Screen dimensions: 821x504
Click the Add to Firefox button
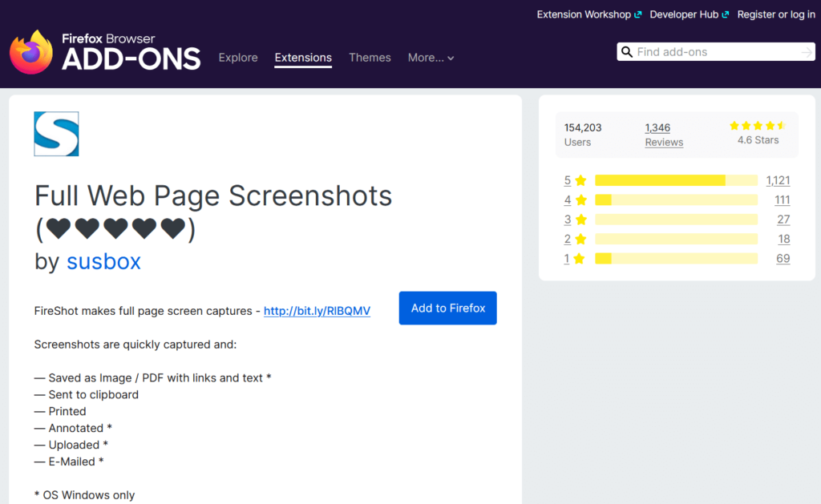[447, 308]
